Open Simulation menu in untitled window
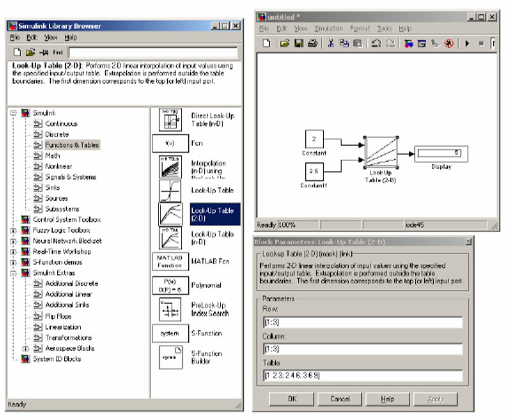 [328, 28]
